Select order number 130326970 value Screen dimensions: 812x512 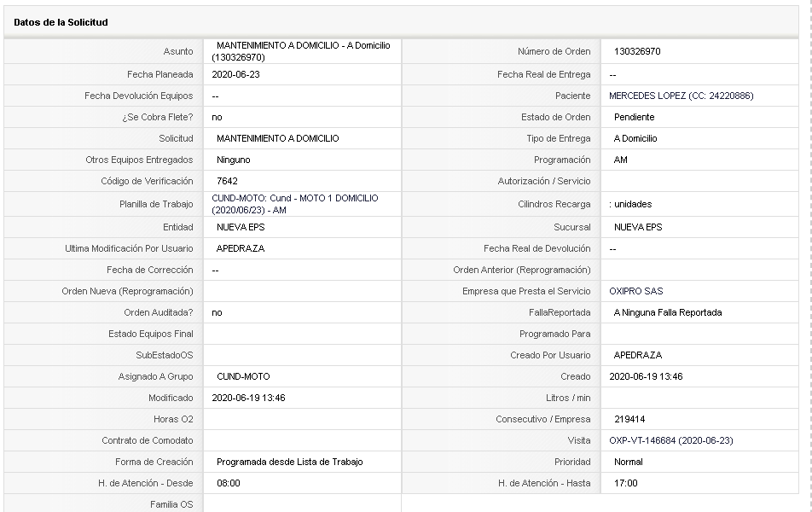[x=637, y=51]
